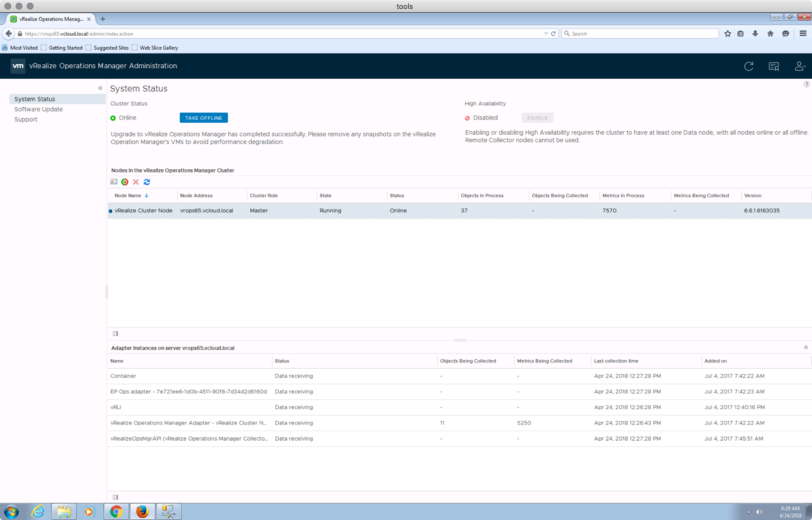Open the URL history dropdown arrow
This screenshot has width=812, height=520.
click(x=546, y=34)
